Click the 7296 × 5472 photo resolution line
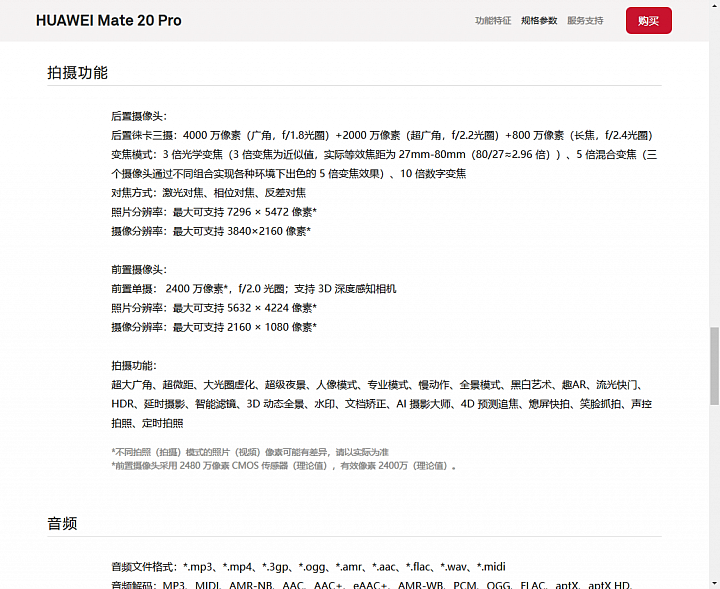The width and height of the screenshot is (720, 589). point(214,212)
